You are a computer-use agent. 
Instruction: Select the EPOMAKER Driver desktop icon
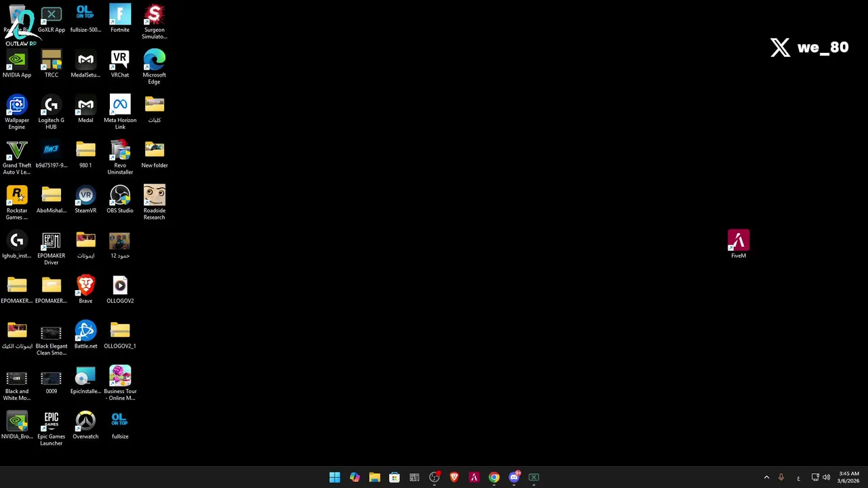coord(52,248)
